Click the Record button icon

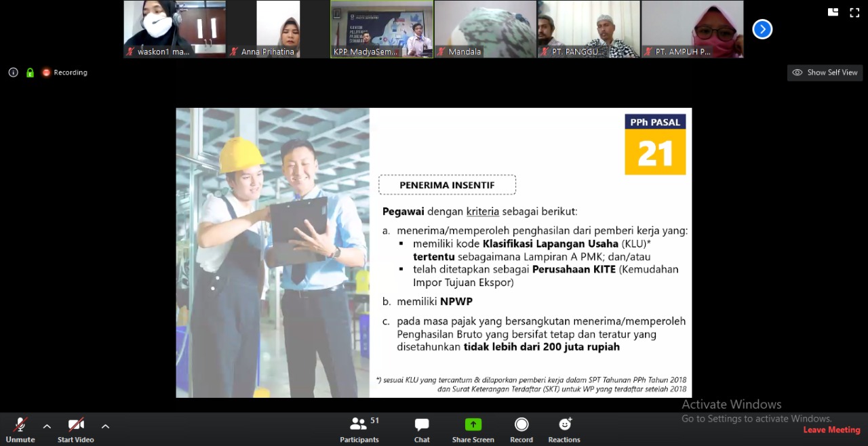521,425
